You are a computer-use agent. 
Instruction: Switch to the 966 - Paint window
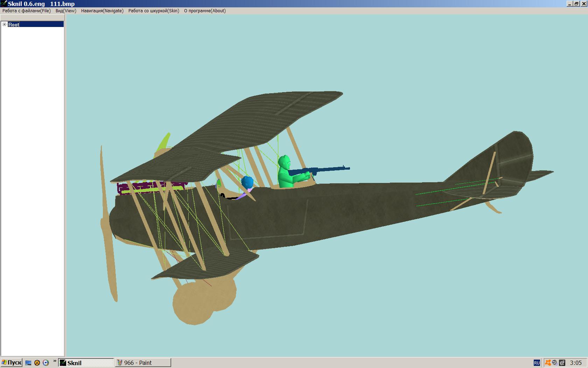(143, 363)
